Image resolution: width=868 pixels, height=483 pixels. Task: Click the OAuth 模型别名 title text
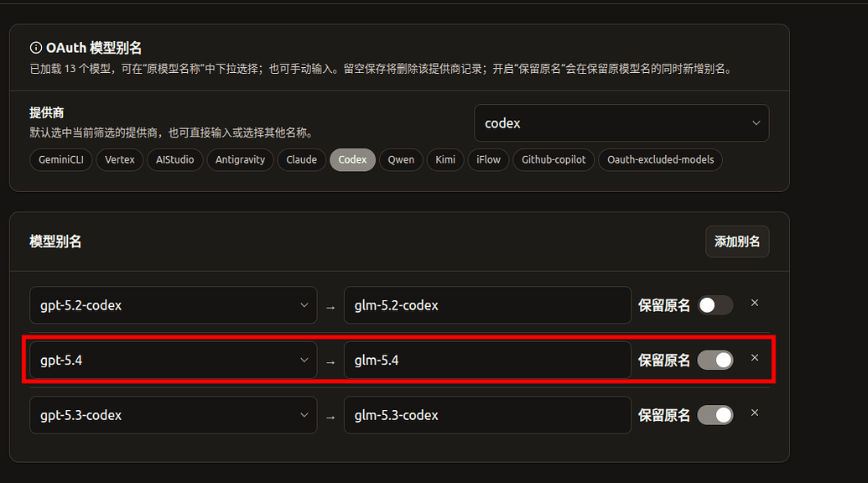tap(94, 48)
